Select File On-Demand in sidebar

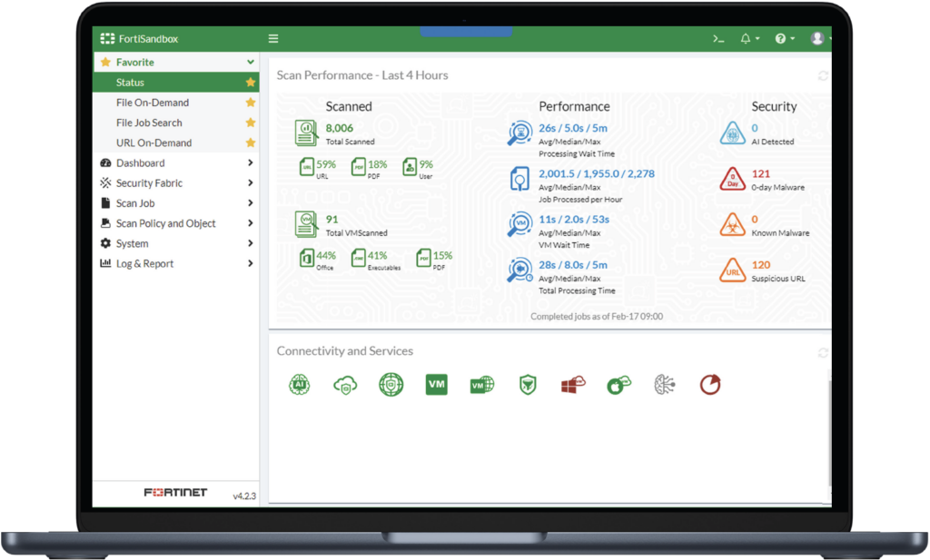coord(153,103)
